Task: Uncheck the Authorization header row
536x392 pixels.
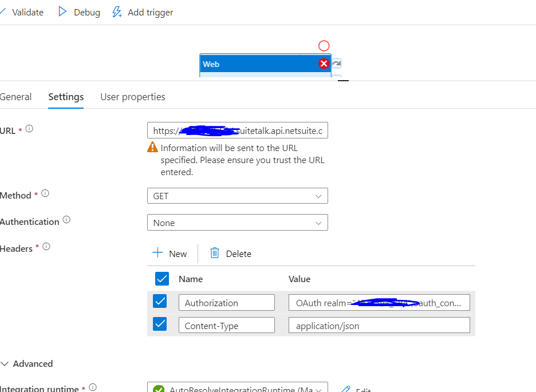Action: click(x=161, y=302)
